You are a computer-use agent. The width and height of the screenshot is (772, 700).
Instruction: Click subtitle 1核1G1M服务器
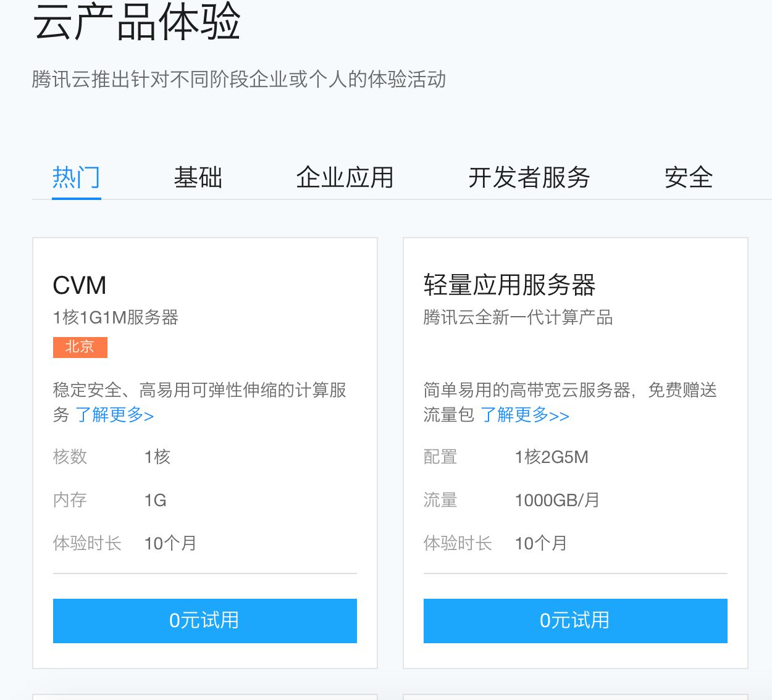[115, 317]
